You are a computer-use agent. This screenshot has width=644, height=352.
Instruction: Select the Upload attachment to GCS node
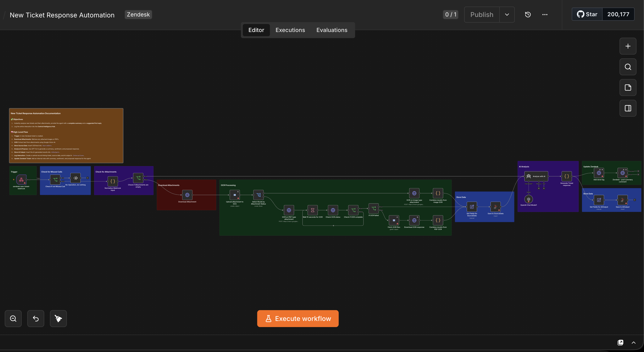(235, 195)
